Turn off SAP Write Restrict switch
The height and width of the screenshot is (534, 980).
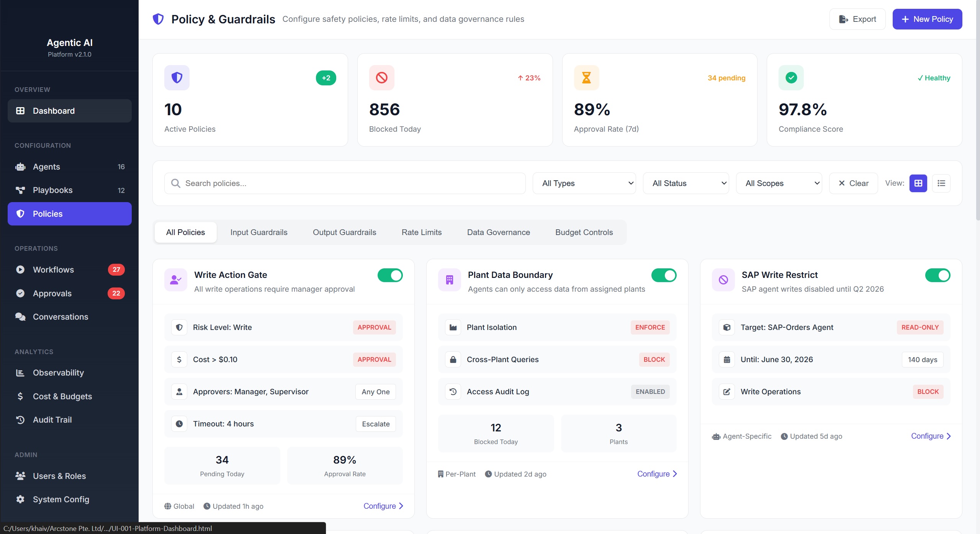point(937,275)
